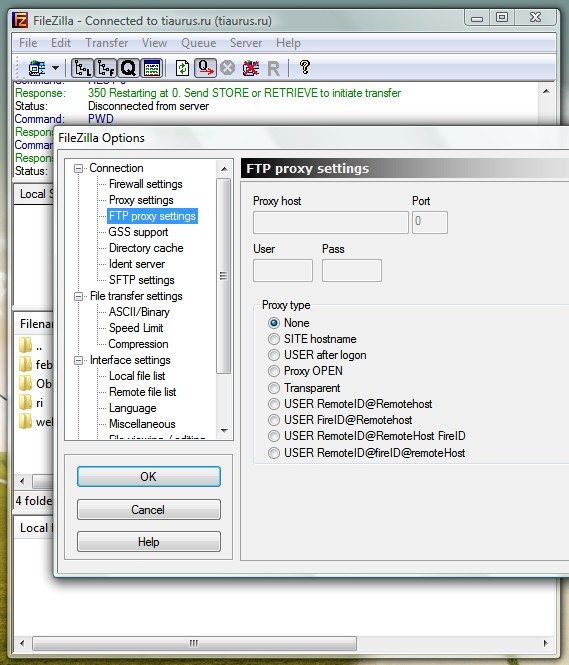Click options tree scrollbar down arrow

224,431
